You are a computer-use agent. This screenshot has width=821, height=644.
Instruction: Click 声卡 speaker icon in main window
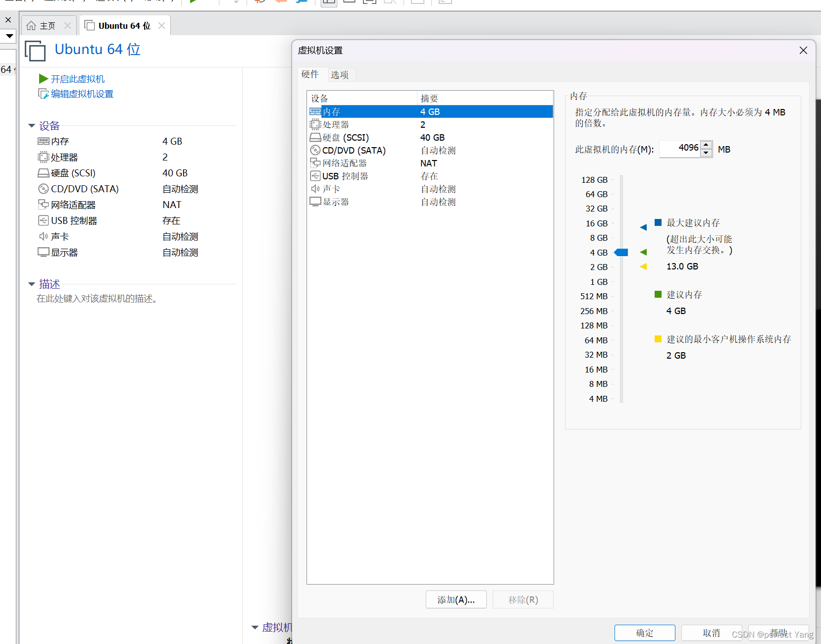pos(44,236)
